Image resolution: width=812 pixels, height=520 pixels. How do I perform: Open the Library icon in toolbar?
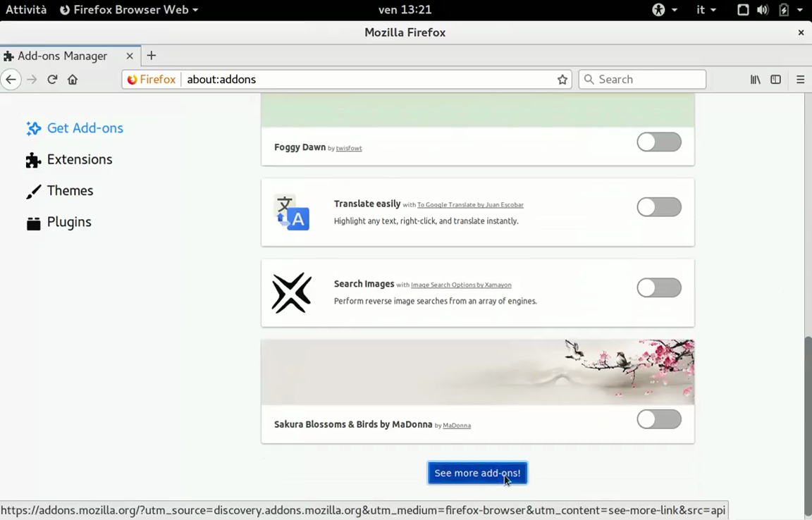point(755,80)
